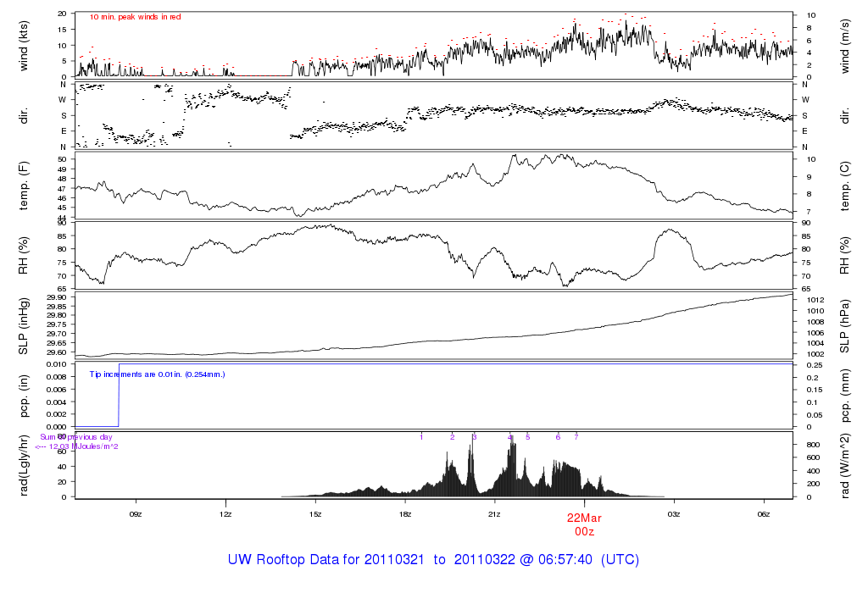Image resolution: width=868 pixels, height=593 pixels.
Task: Select the 29.60 pressure axis value
Action: [57, 352]
